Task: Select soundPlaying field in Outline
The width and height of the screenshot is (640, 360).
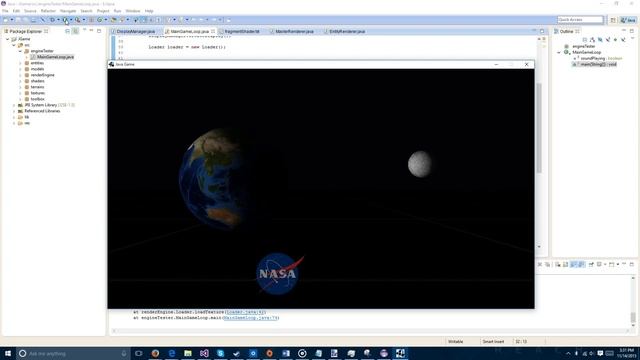Action: tap(598, 58)
